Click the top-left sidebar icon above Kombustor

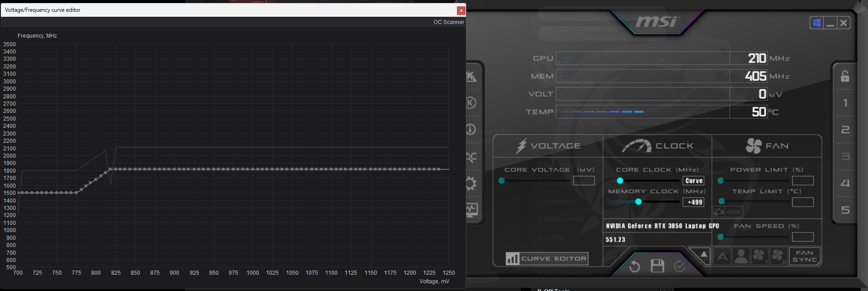click(x=471, y=76)
